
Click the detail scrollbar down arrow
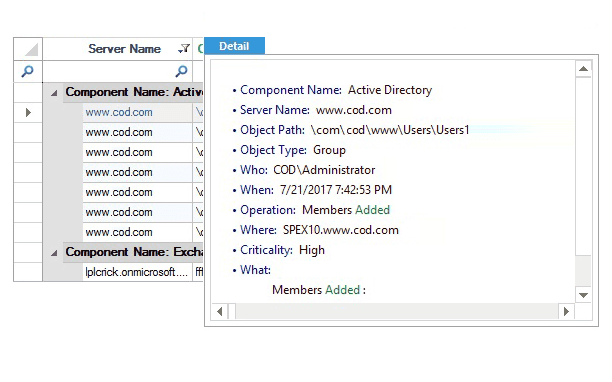click(583, 295)
